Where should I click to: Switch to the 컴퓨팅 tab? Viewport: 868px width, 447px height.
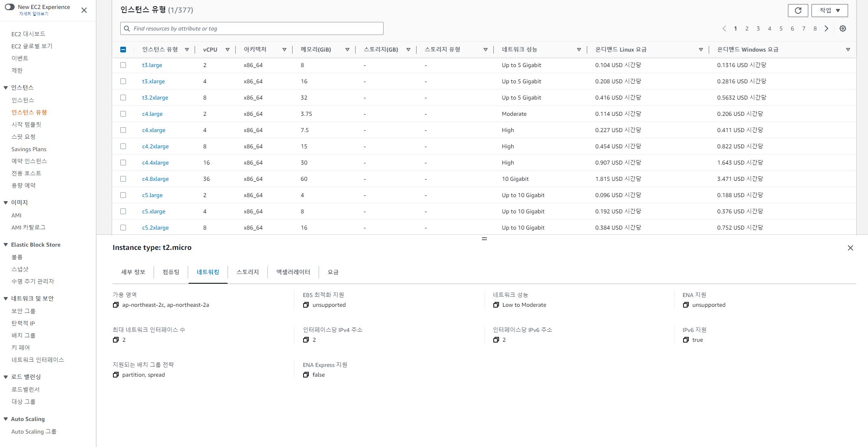171,272
